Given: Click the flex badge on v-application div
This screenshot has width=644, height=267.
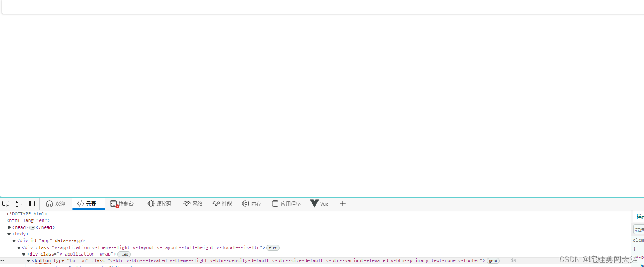Looking at the screenshot, I should point(273,248).
